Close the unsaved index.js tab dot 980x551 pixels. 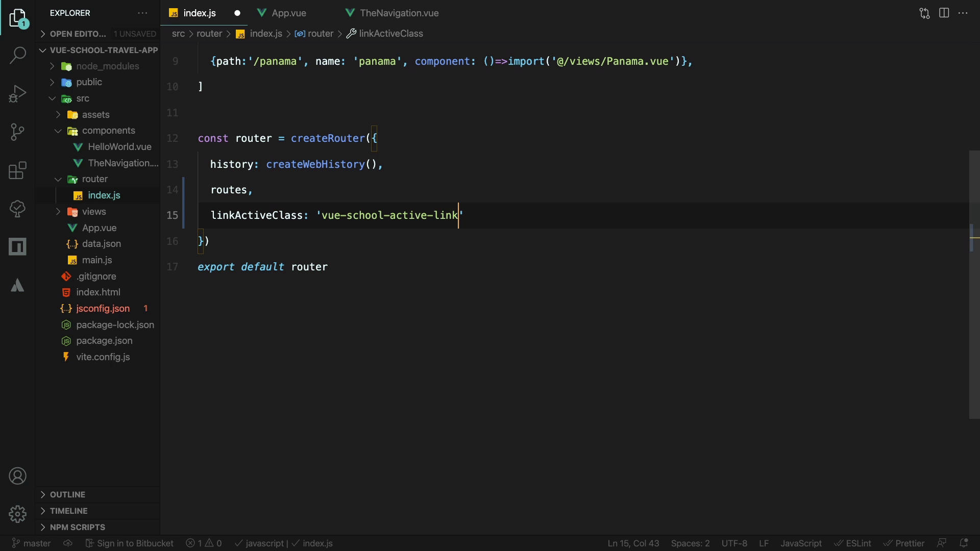pyautogui.click(x=237, y=13)
